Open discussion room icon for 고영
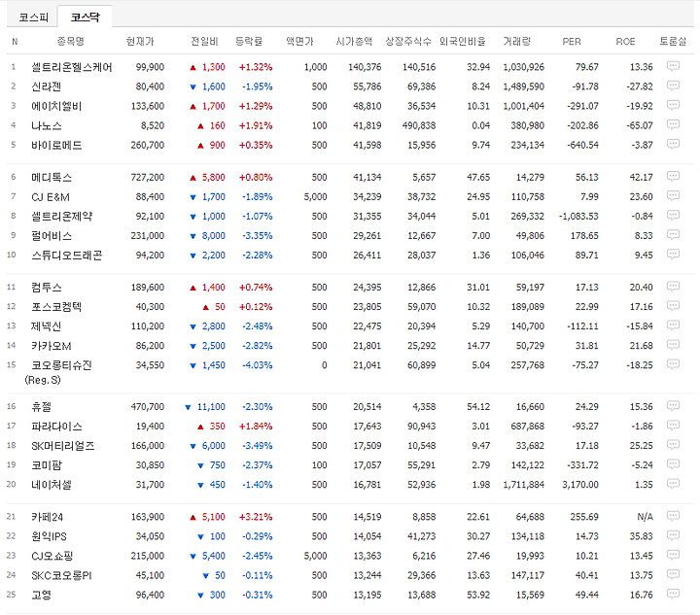The image size is (700, 615). click(673, 595)
